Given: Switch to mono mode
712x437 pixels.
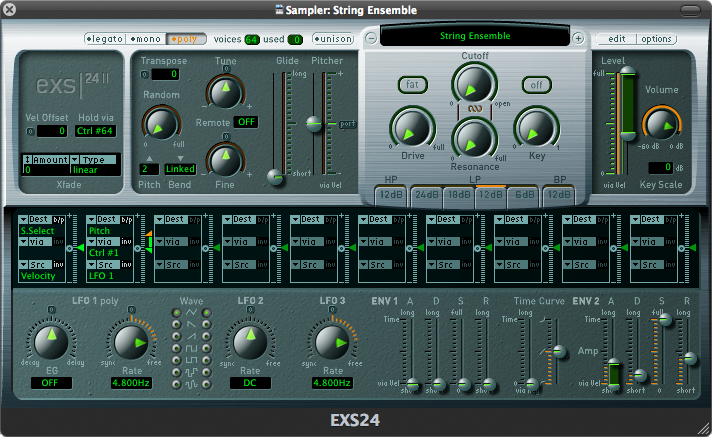Looking at the screenshot, I should (x=145, y=39).
